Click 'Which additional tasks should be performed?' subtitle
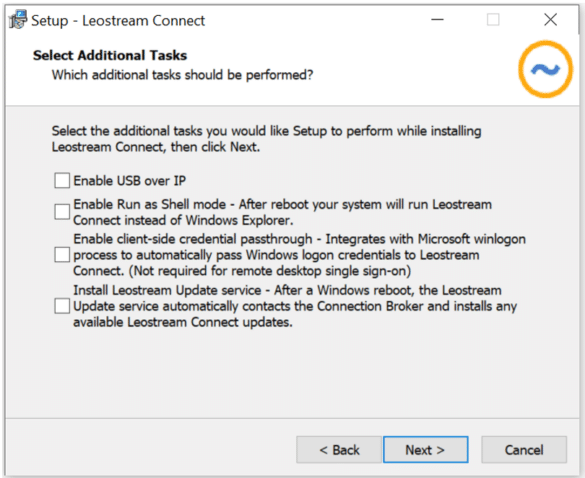This screenshot has width=585, height=478. point(182,75)
